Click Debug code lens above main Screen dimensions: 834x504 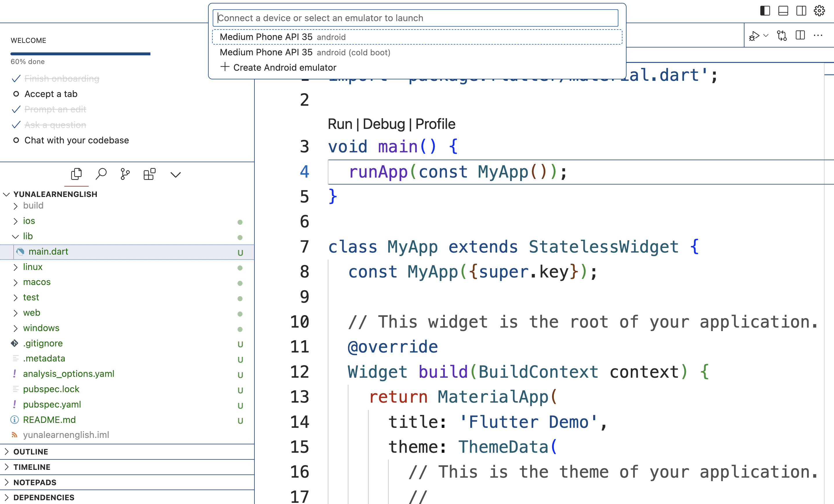point(383,124)
